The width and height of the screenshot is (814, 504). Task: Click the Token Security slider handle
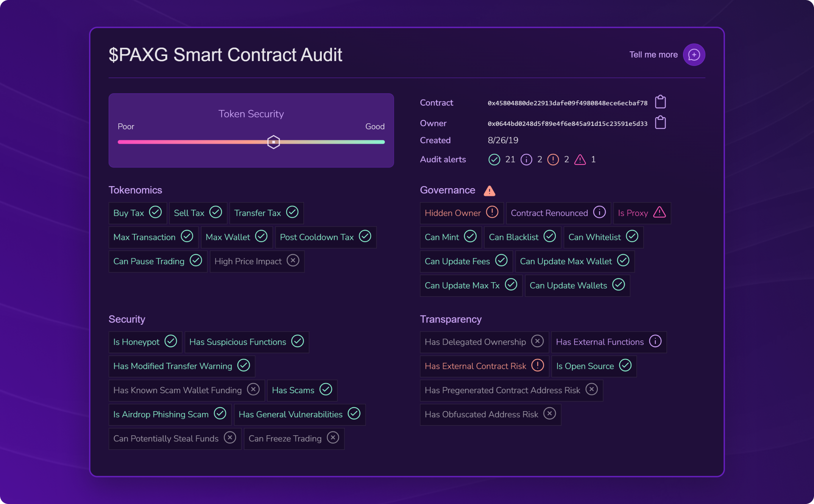coord(273,142)
